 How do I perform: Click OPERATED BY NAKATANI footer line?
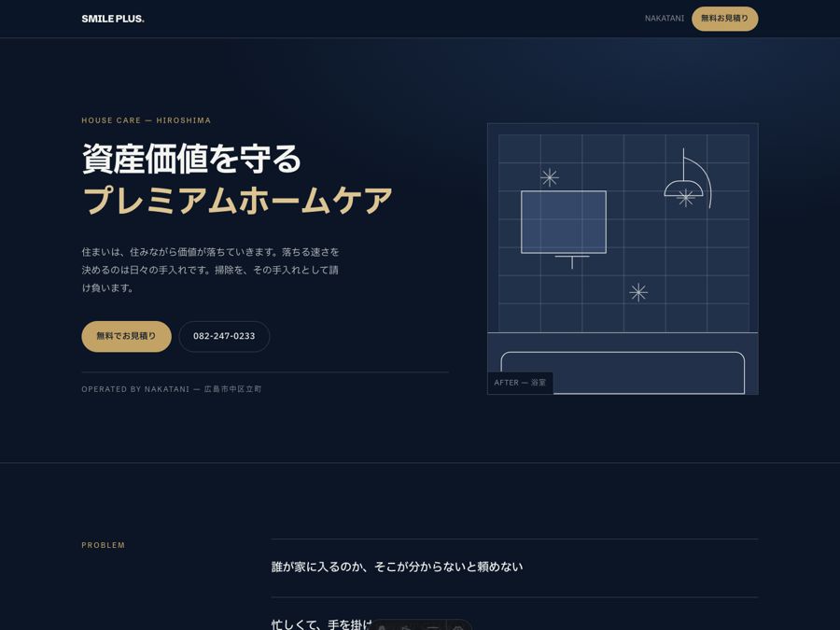pos(172,389)
